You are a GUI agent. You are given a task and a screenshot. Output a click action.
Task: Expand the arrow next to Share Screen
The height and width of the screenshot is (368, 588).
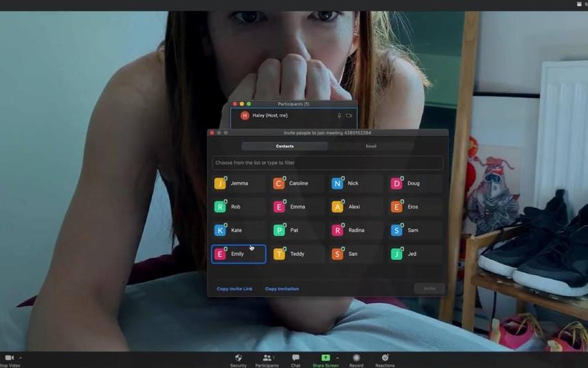337,358
